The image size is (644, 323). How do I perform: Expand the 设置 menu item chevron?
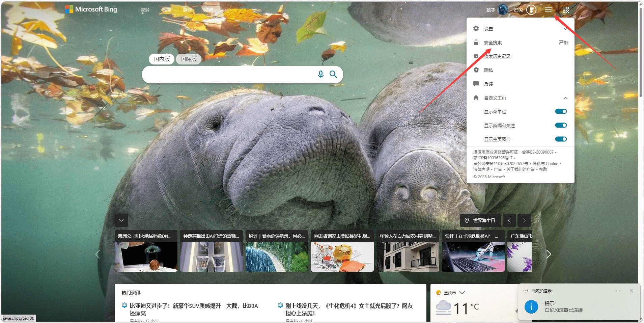(566, 29)
